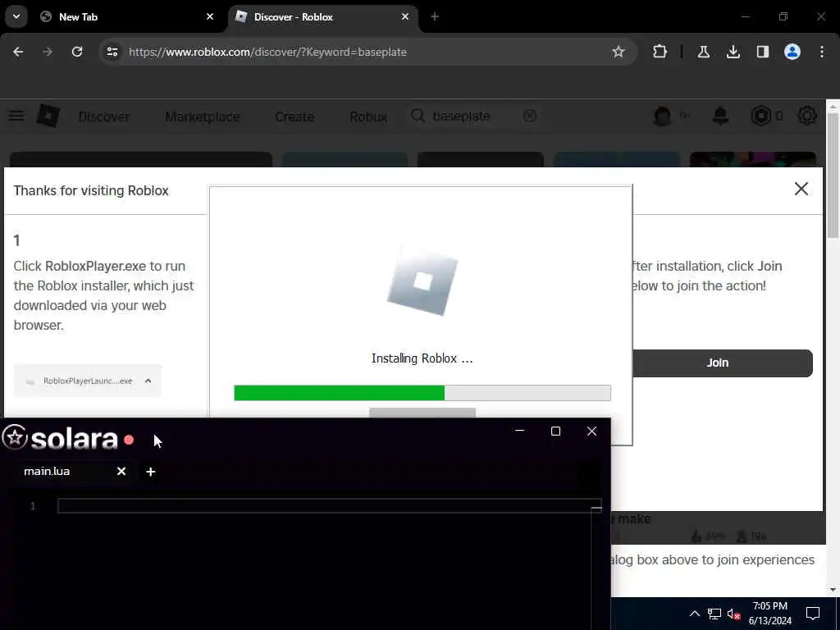Expand RobloxPlayerLauncher.exe download chevron

(148, 381)
